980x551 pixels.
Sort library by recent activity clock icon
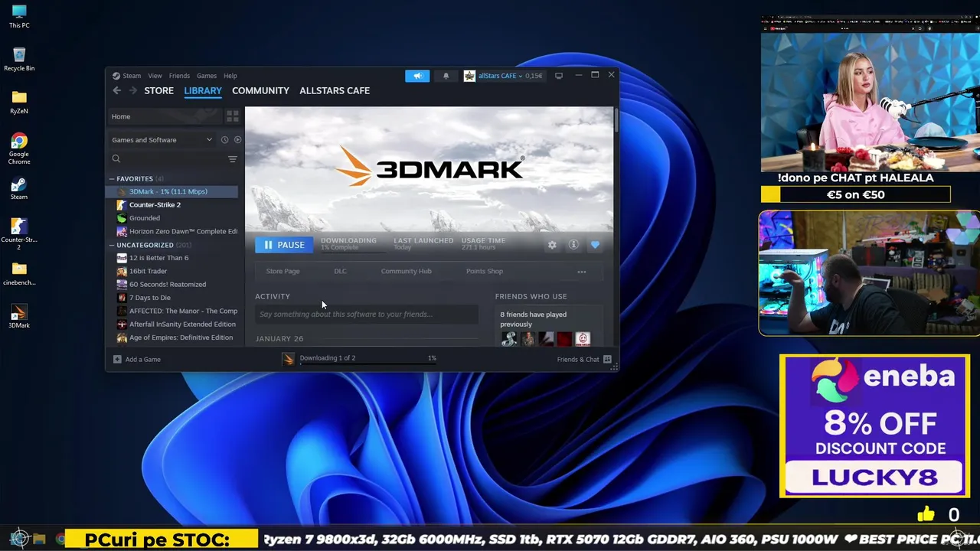[224, 139]
